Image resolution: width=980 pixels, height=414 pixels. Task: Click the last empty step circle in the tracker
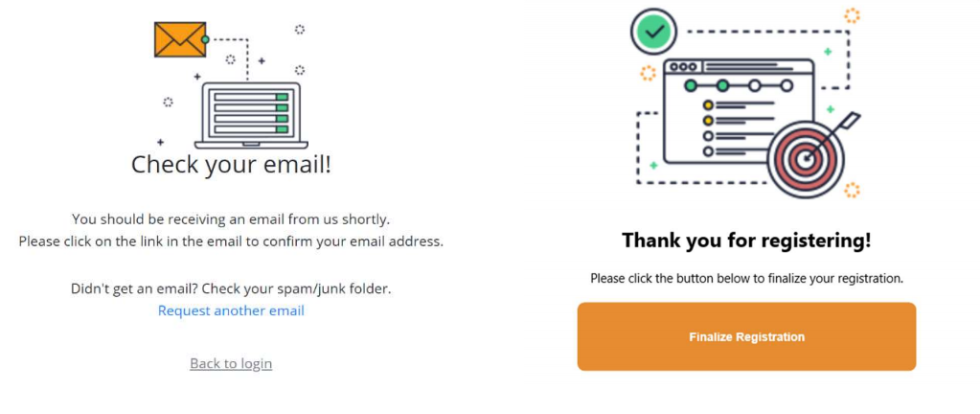[x=786, y=85]
